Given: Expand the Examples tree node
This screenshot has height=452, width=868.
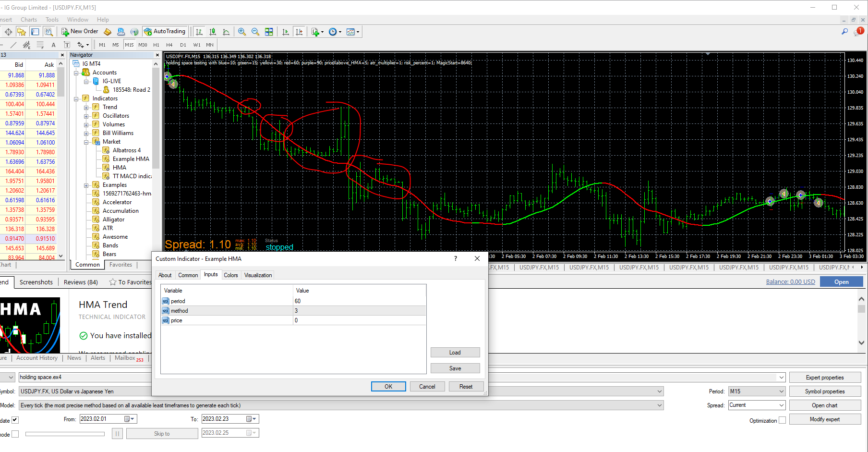Looking at the screenshot, I should pos(86,185).
